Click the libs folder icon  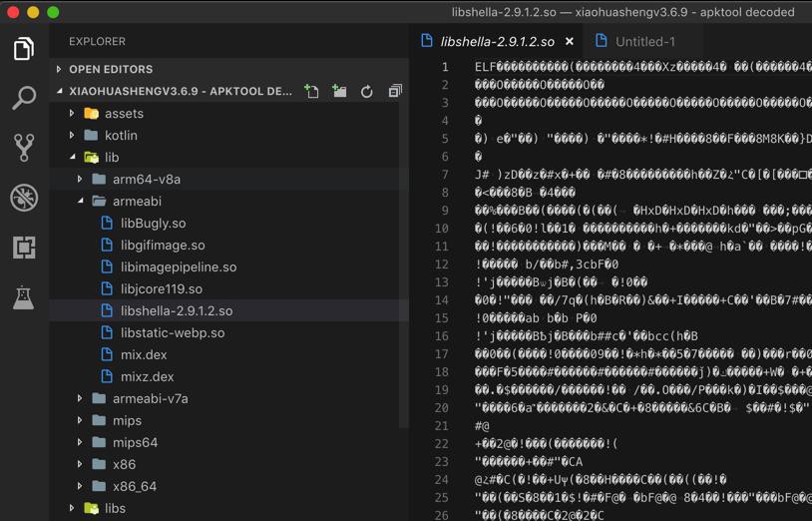91,508
